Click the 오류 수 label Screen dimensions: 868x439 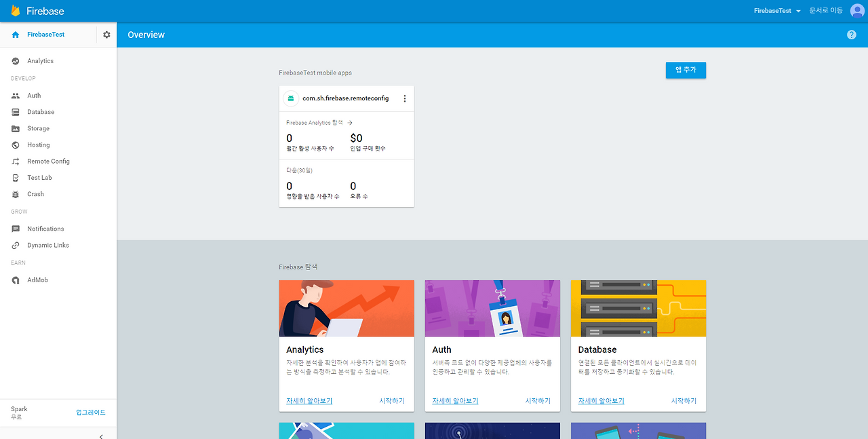(359, 196)
